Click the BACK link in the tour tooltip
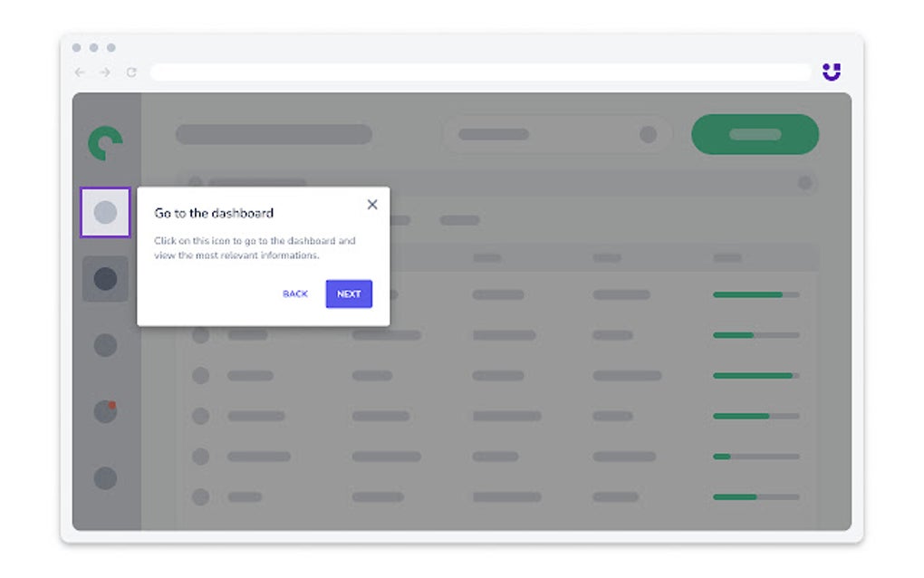 pyautogui.click(x=294, y=294)
